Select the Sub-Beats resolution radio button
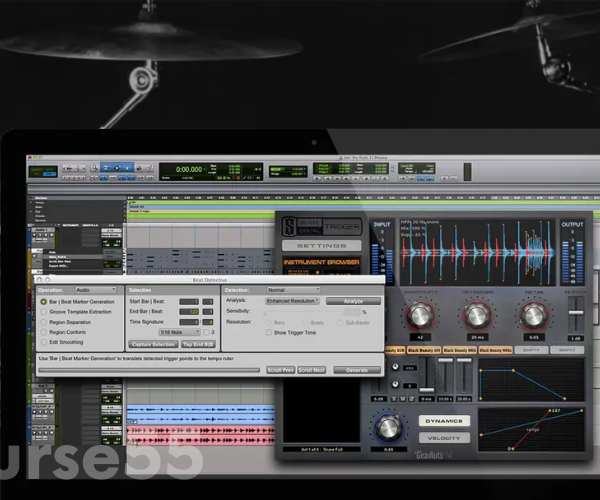This screenshot has width=600, height=500. [340, 323]
